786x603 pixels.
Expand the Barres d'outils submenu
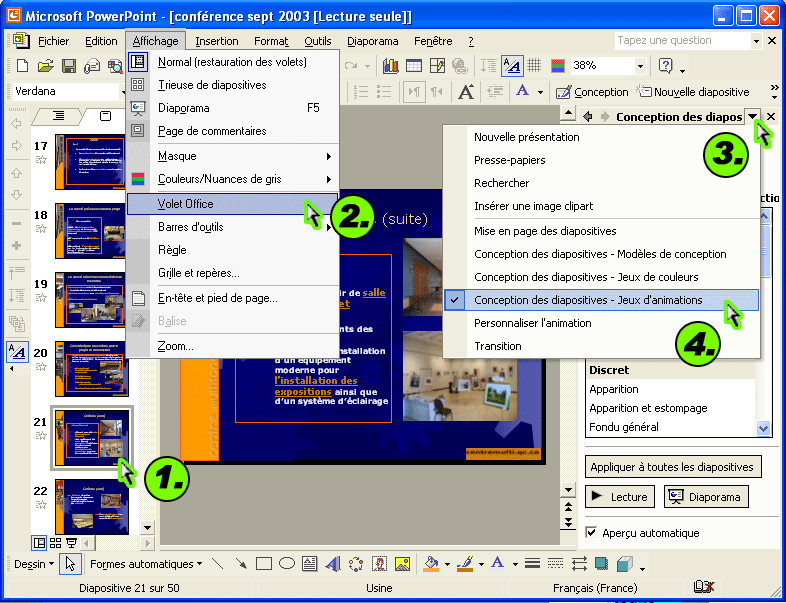tap(233, 227)
